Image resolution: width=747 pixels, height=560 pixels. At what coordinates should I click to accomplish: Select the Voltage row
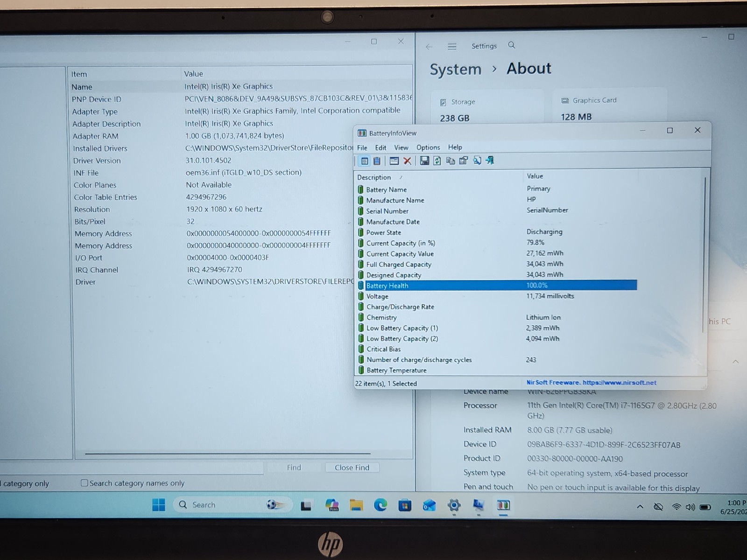coord(496,296)
